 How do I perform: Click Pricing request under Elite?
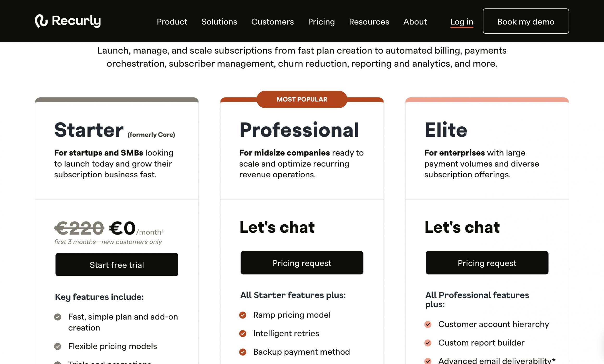[x=487, y=263]
